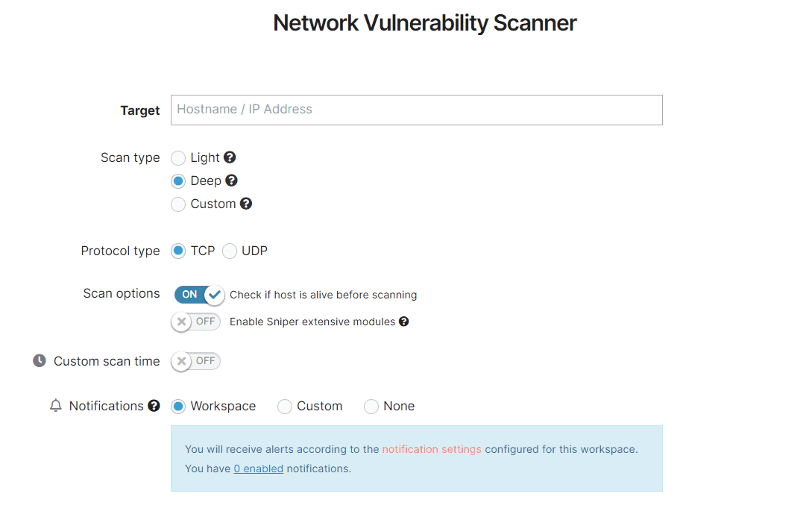Enable Sniper extensive modules
Image resolution: width=812 pixels, height=520 pixels.
195,322
